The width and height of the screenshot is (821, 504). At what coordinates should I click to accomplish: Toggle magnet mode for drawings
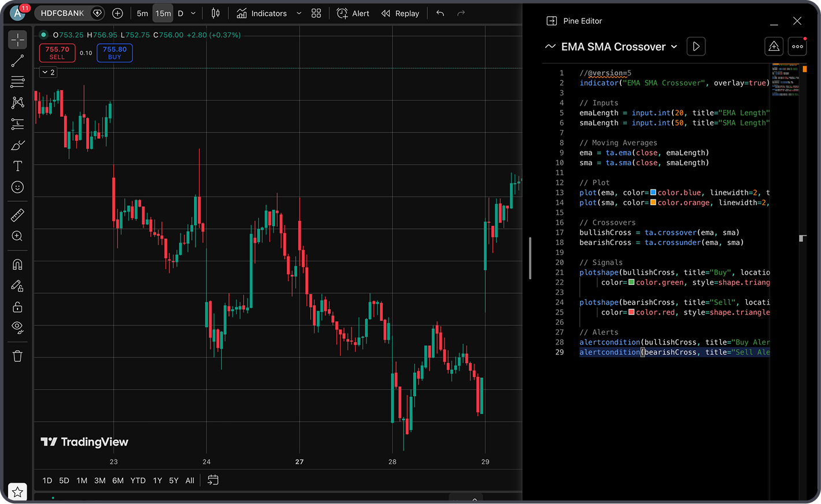tap(18, 265)
